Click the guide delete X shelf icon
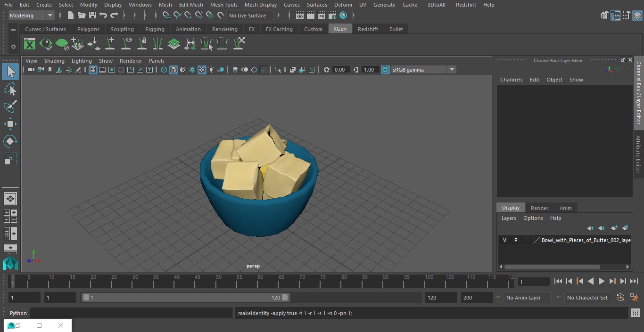The image size is (644, 332). click(x=239, y=44)
